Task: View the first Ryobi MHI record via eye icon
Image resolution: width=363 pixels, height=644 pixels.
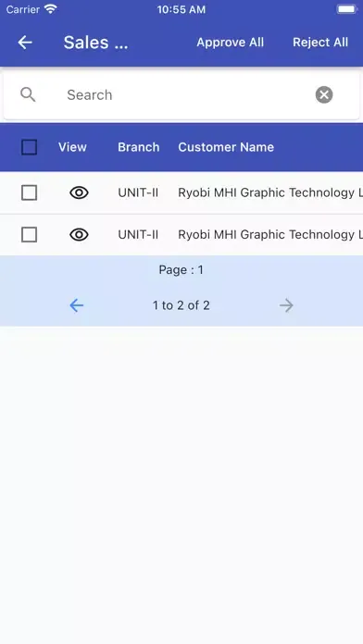Action: (x=79, y=192)
